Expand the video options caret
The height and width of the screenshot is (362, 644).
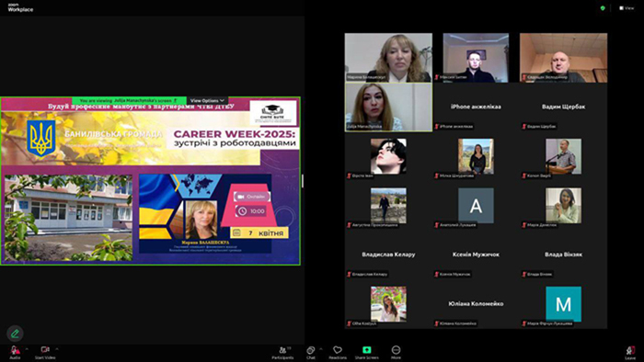pyautogui.click(x=57, y=349)
